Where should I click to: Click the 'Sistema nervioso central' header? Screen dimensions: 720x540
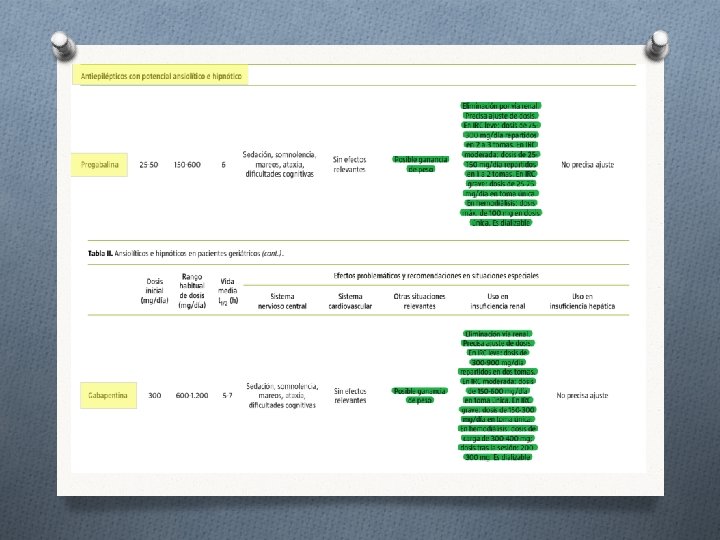[x=282, y=301]
